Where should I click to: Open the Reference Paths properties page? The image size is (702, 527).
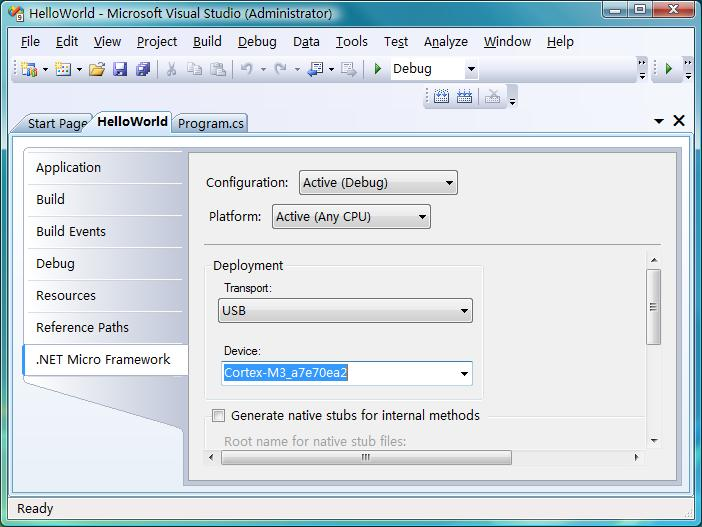tap(105, 327)
